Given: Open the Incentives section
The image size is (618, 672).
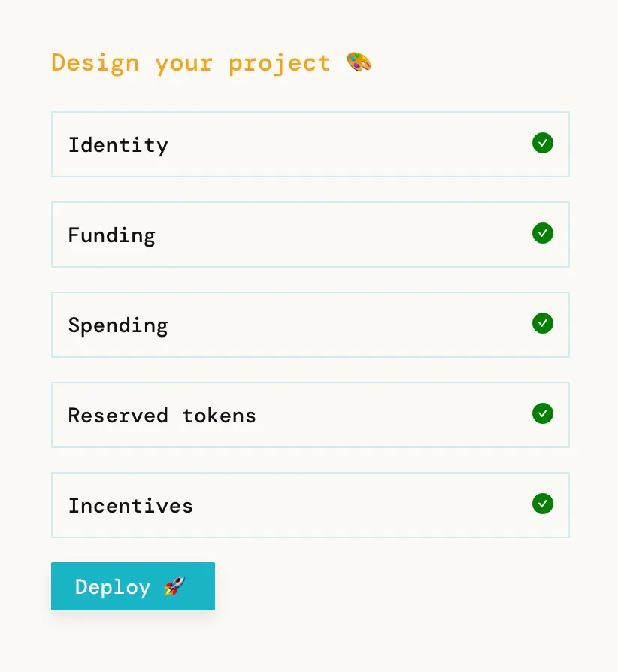Looking at the screenshot, I should click(x=310, y=505).
